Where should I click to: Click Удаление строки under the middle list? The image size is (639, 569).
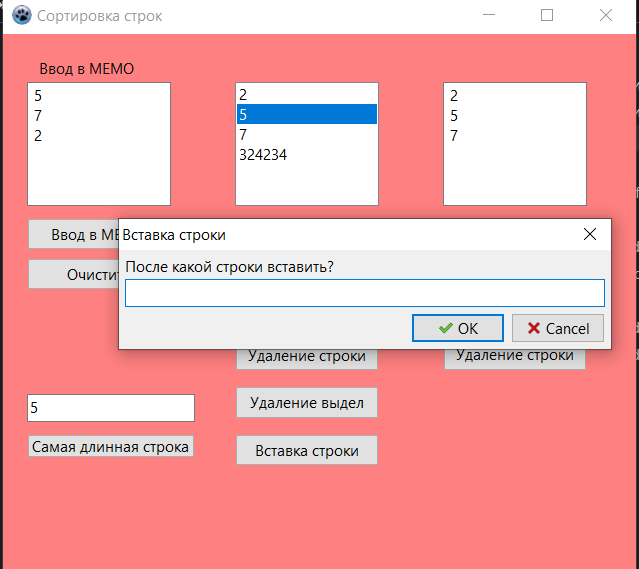[x=307, y=359]
